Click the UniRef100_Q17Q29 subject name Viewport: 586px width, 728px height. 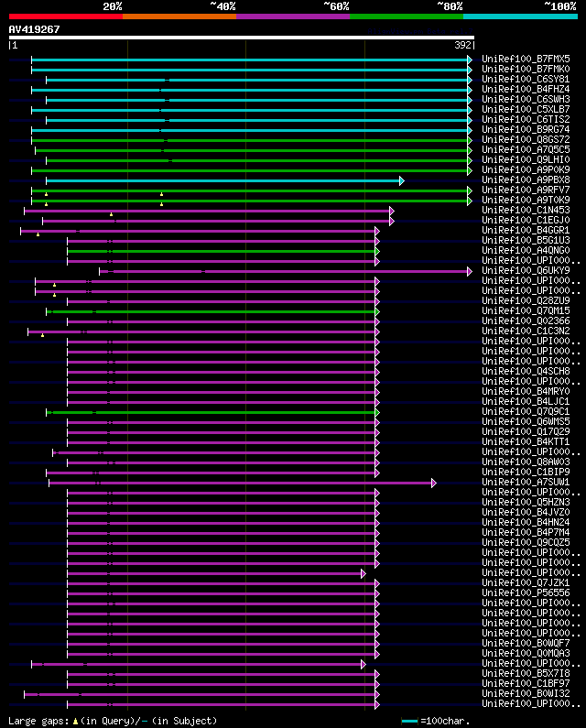click(526, 432)
